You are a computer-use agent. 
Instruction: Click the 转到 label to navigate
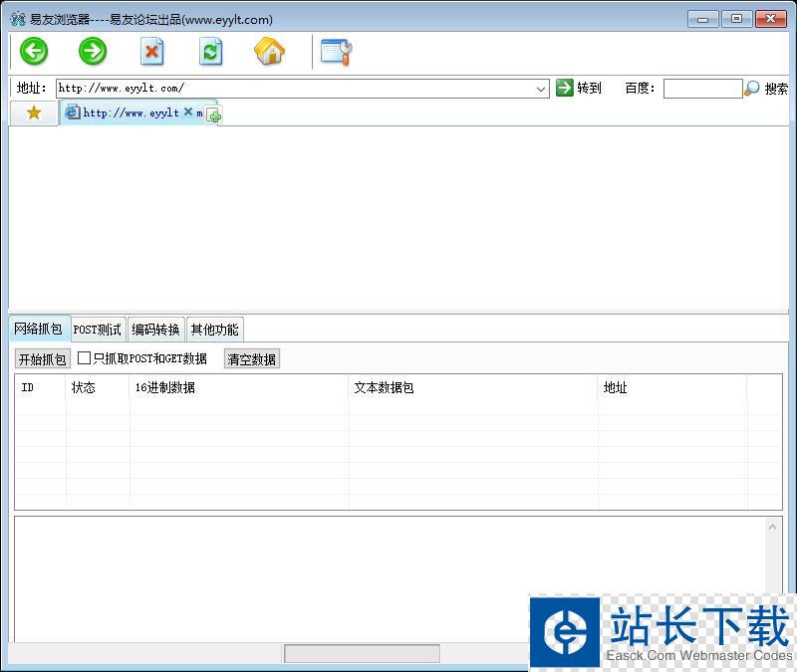pos(589,88)
